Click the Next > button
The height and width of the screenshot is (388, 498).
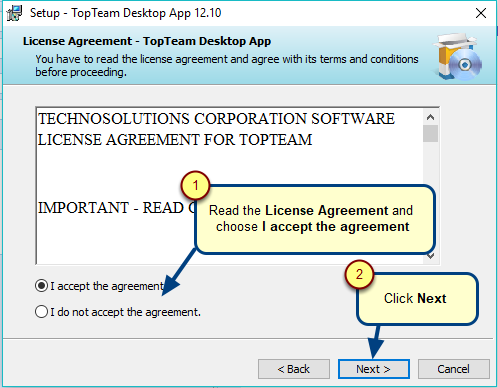point(373,369)
